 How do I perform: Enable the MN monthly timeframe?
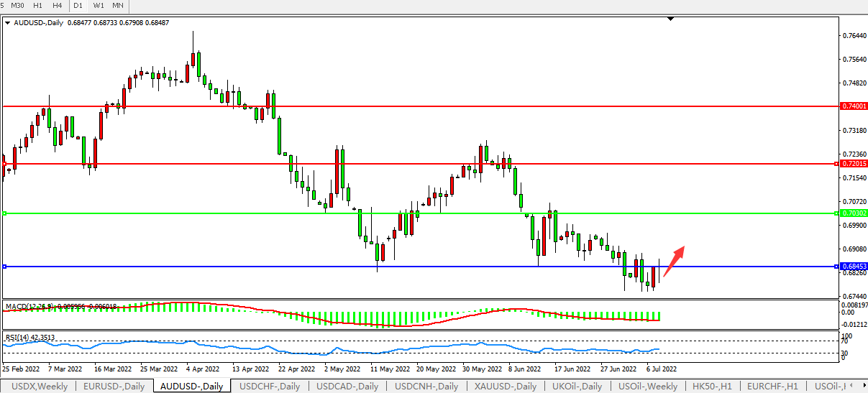[117, 6]
